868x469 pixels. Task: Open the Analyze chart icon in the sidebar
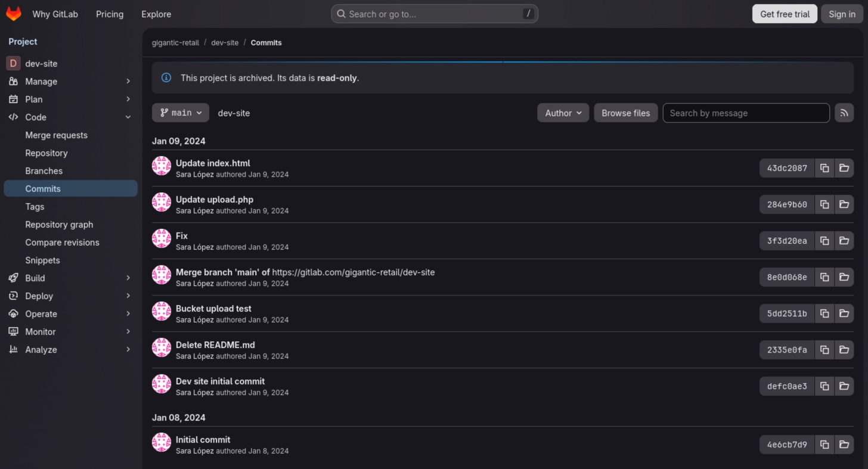click(13, 349)
